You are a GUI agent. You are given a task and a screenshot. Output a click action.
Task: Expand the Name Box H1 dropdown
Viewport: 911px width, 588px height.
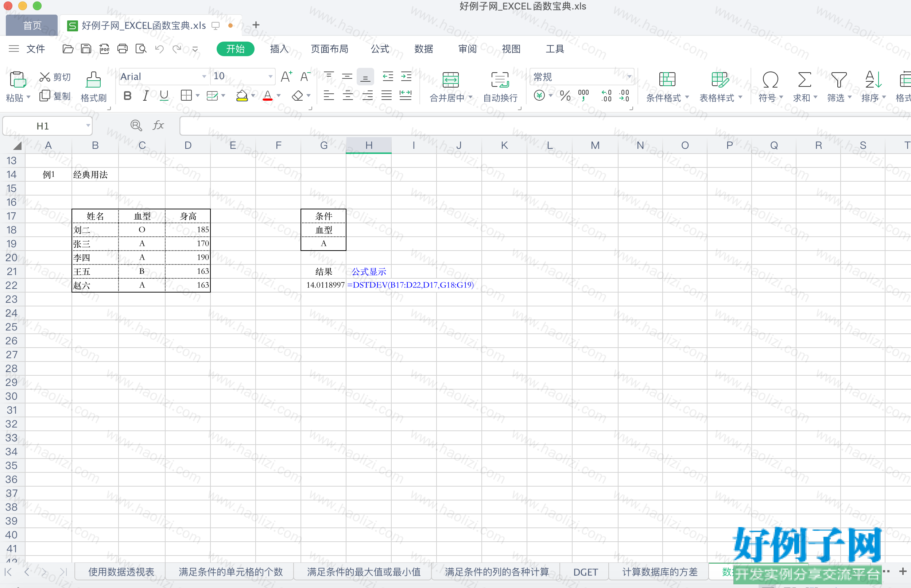coord(88,125)
